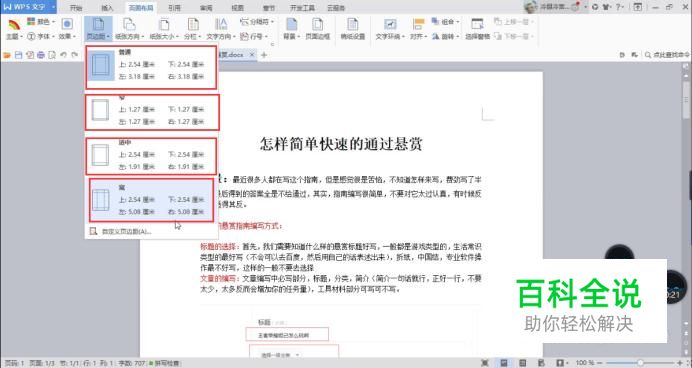Select the 宽 margin preset (5.08 厘米 sides)

coord(151,200)
